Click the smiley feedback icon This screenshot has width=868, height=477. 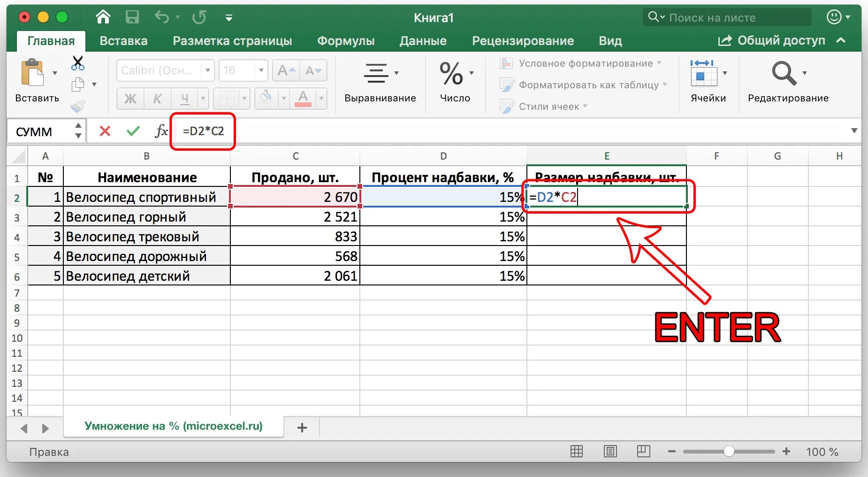pos(834,17)
